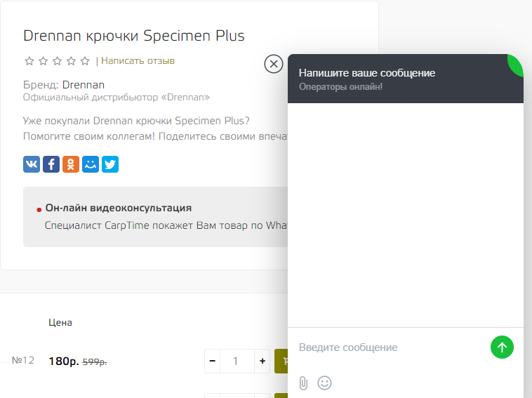This screenshot has height=398, width=532.
Task: Share product on Odnoklassniki
Action: 71,164
